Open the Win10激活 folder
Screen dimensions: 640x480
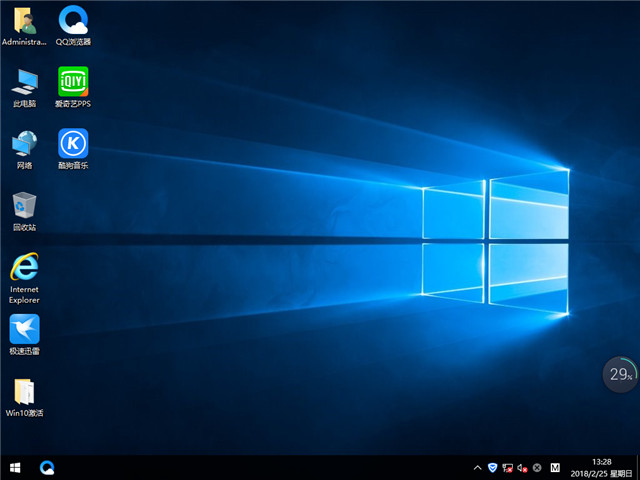point(24,398)
